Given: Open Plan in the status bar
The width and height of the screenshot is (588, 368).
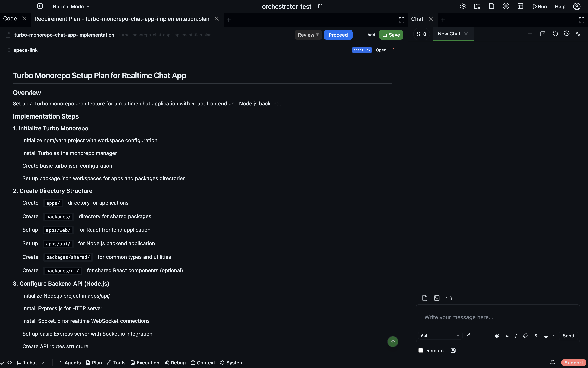Looking at the screenshot, I should click(x=94, y=363).
